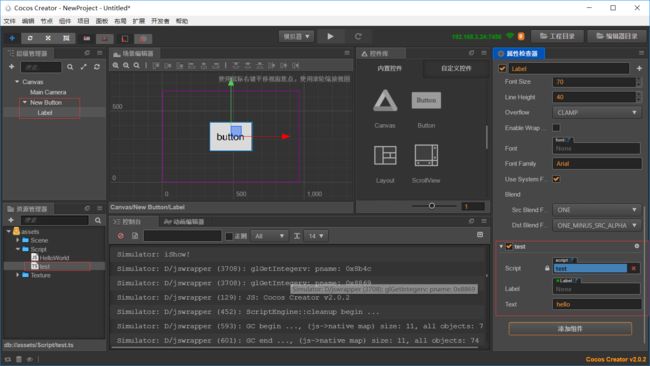Pick the Button widget in widget library
Image resolution: width=650 pixels, height=366 pixels.
426,100
